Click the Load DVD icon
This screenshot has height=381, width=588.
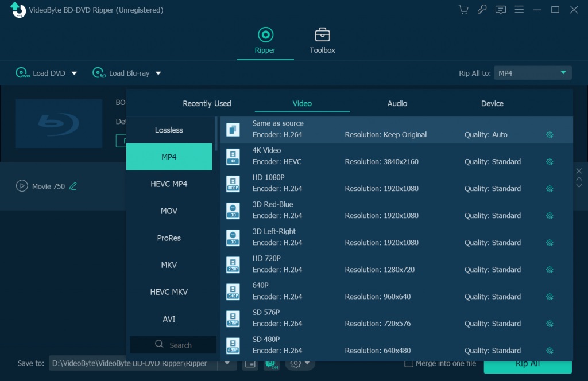click(x=22, y=73)
